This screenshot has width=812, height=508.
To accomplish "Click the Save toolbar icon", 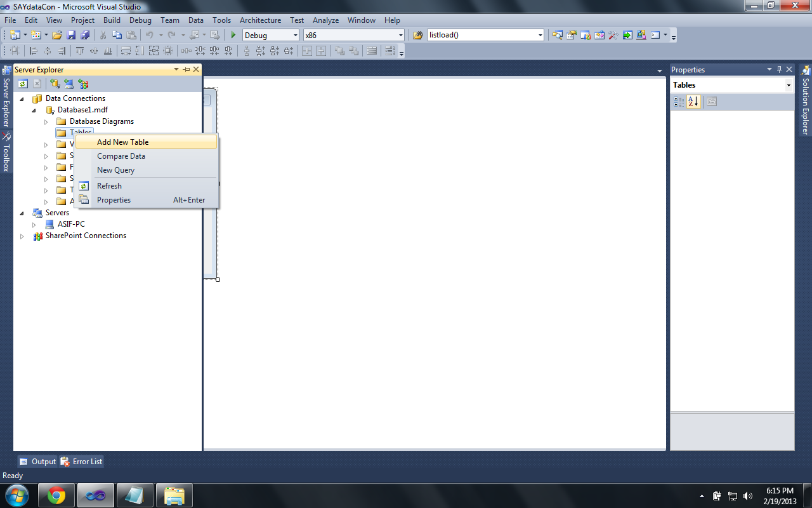I will click(x=71, y=35).
